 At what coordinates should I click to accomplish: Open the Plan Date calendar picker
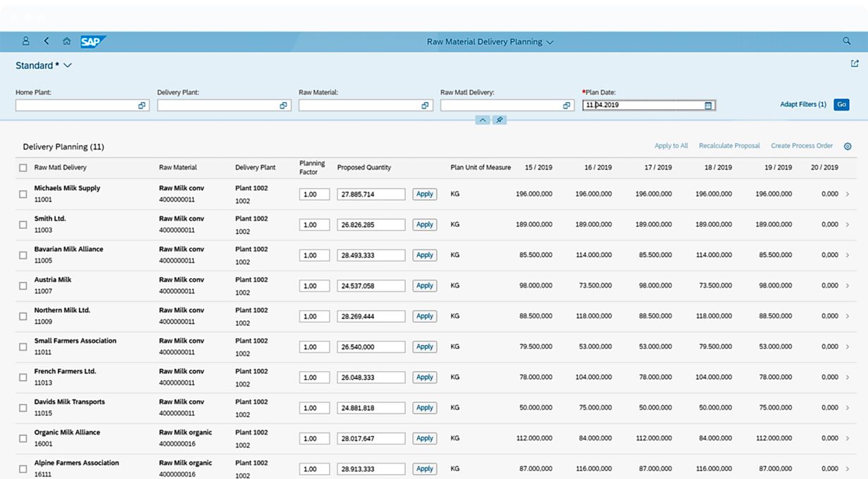[x=709, y=106]
